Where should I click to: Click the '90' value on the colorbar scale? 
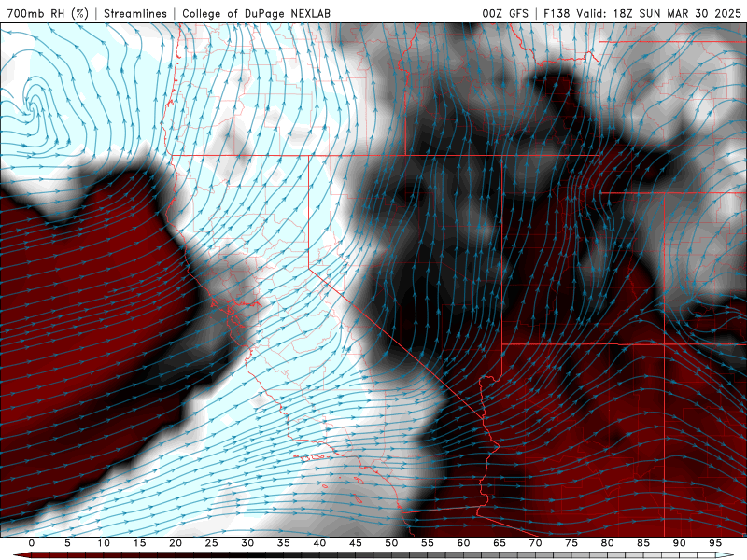[680, 543]
